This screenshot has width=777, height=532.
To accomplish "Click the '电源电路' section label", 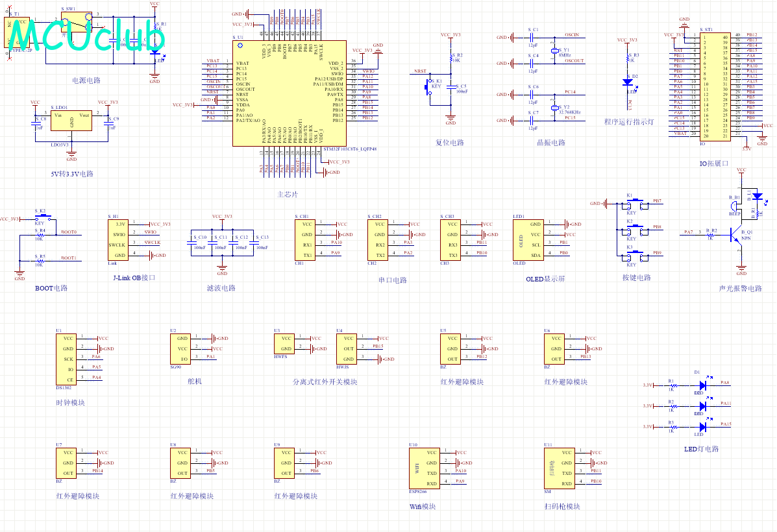I will (86, 80).
